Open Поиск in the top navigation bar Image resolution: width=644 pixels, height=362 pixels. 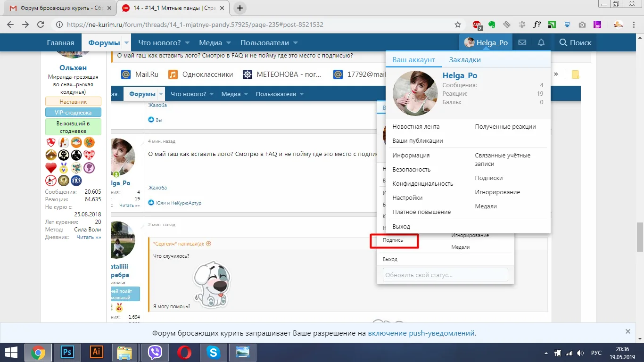coord(575,42)
